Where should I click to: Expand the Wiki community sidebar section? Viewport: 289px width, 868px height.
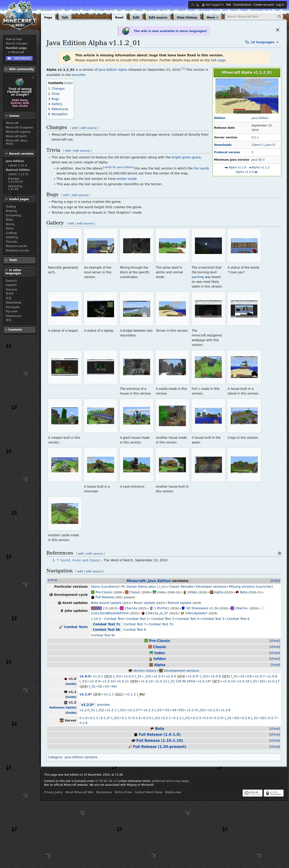(x=20, y=69)
